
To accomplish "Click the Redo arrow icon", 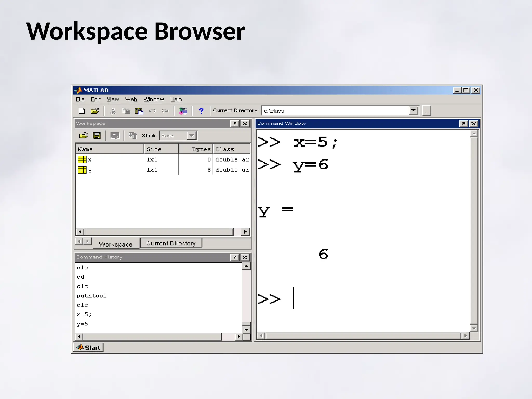I will (x=165, y=111).
